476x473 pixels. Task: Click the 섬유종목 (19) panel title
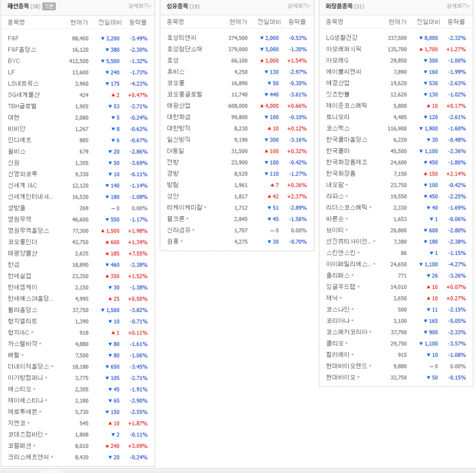click(183, 6)
